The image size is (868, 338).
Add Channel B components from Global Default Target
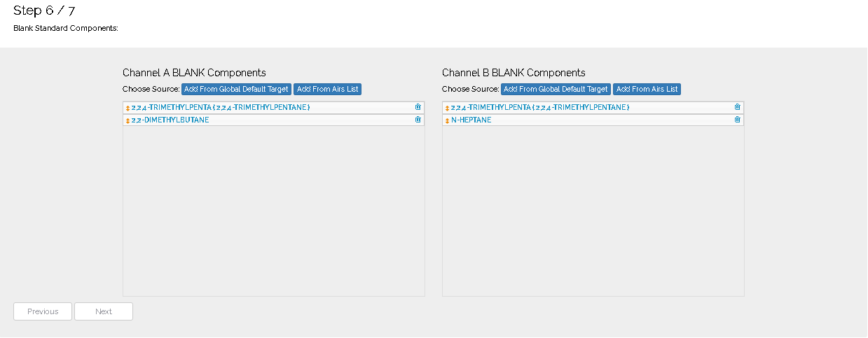556,90
